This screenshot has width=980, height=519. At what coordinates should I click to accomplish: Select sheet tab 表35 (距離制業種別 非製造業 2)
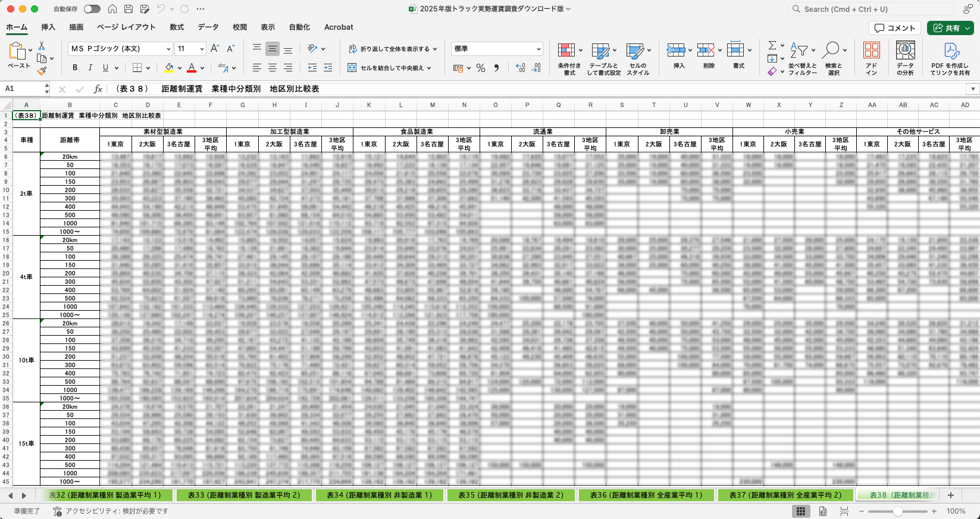point(511,495)
